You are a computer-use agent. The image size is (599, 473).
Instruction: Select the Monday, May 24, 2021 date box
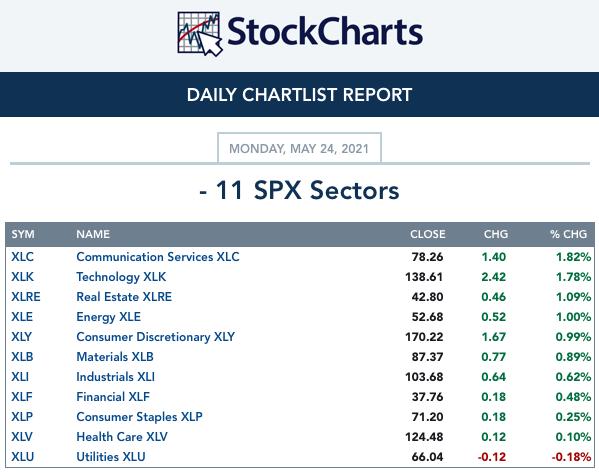[x=299, y=148]
